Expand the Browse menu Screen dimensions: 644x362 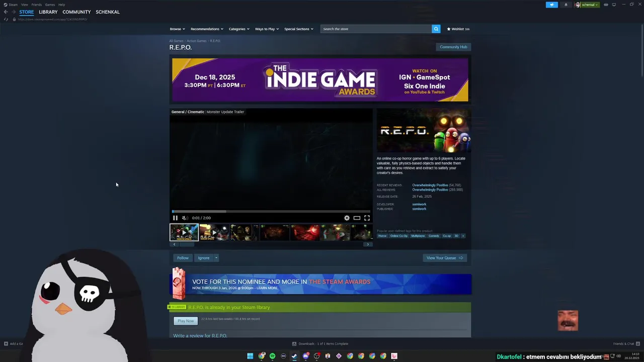[x=177, y=29]
